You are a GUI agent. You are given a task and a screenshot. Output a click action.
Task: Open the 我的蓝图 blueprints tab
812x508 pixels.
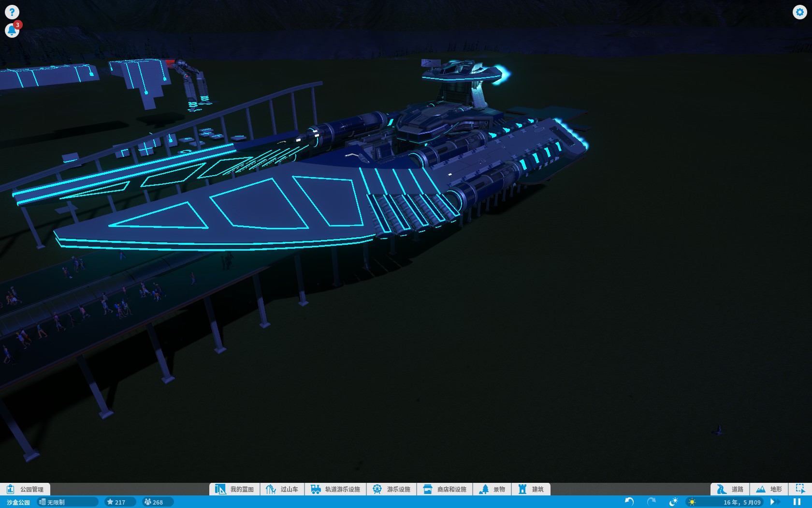[x=235, y=489]
